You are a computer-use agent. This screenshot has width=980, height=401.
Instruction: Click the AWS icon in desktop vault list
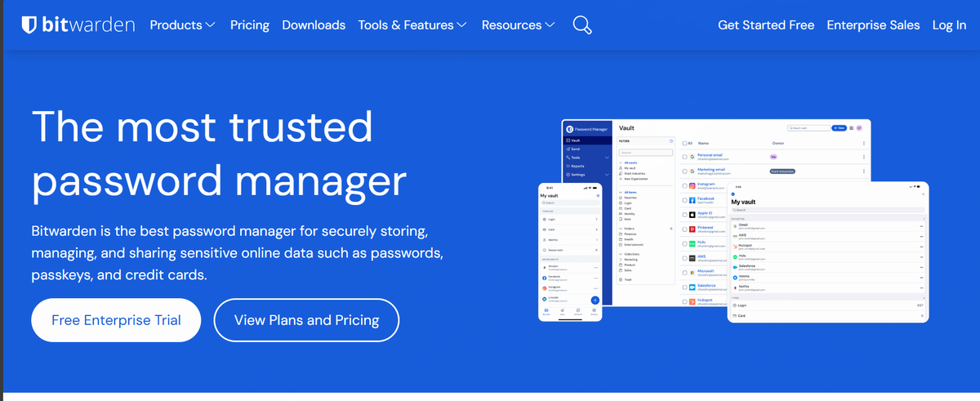pyautogui.click(x=692, y=258)
